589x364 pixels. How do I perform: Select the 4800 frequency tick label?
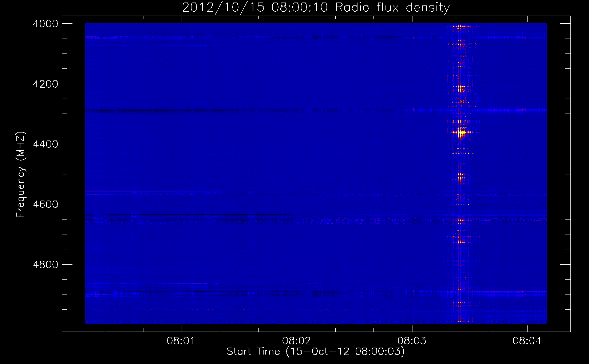tap(46, 265)
